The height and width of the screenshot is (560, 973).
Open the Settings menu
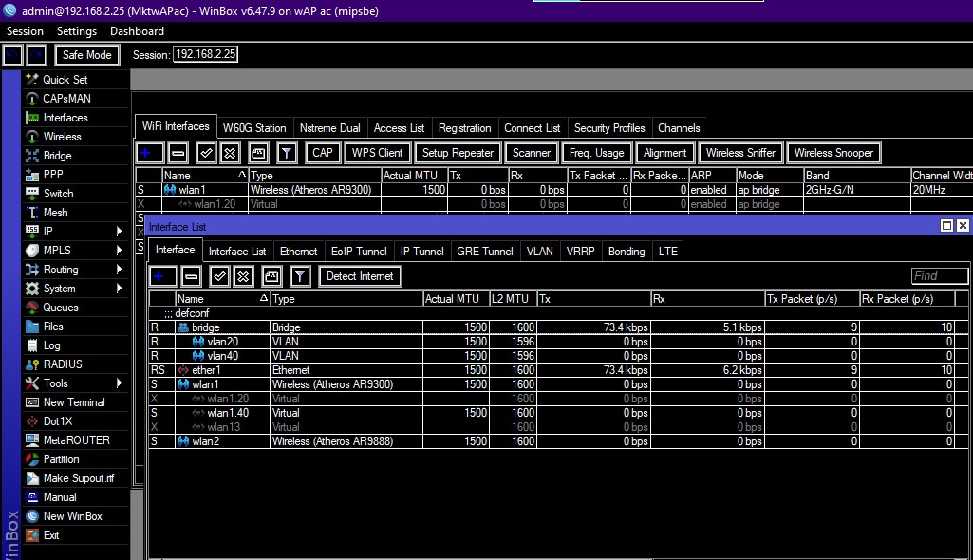click(x=77, y=31)
